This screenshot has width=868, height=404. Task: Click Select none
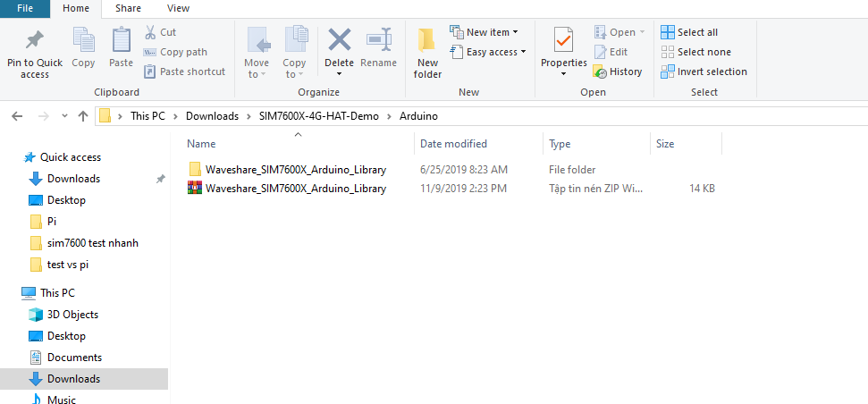coord(695,52)
